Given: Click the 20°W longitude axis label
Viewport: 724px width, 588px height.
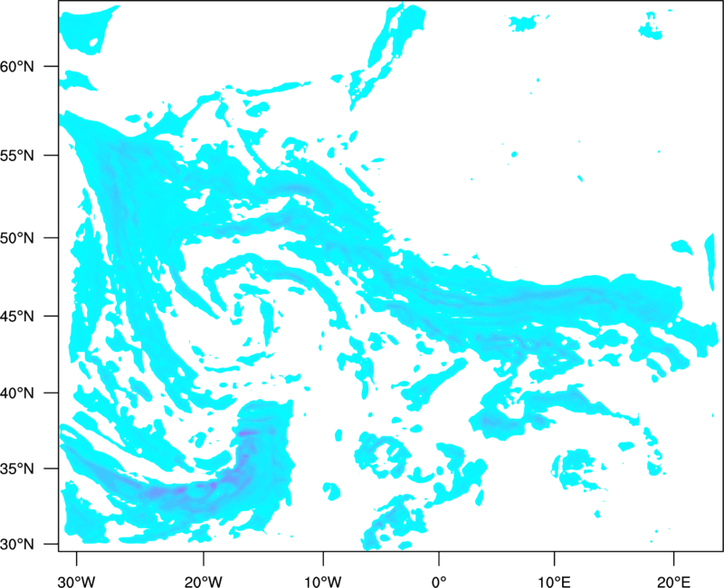Looking at the screenshot, I should point(203,582).
